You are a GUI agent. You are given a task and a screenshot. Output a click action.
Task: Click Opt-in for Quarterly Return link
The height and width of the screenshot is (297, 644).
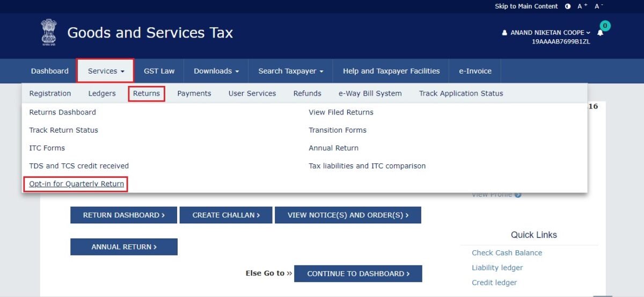pyautogui.click(x=76, y=184)
